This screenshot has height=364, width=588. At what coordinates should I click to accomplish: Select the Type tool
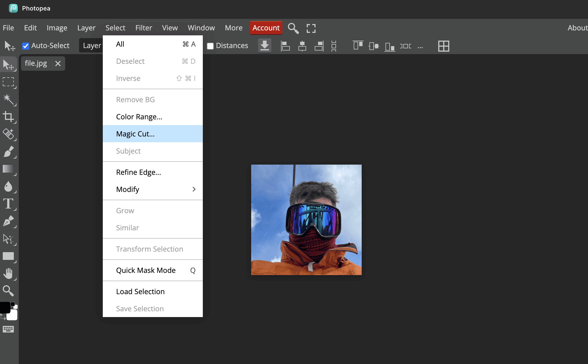tap(8, 204)
